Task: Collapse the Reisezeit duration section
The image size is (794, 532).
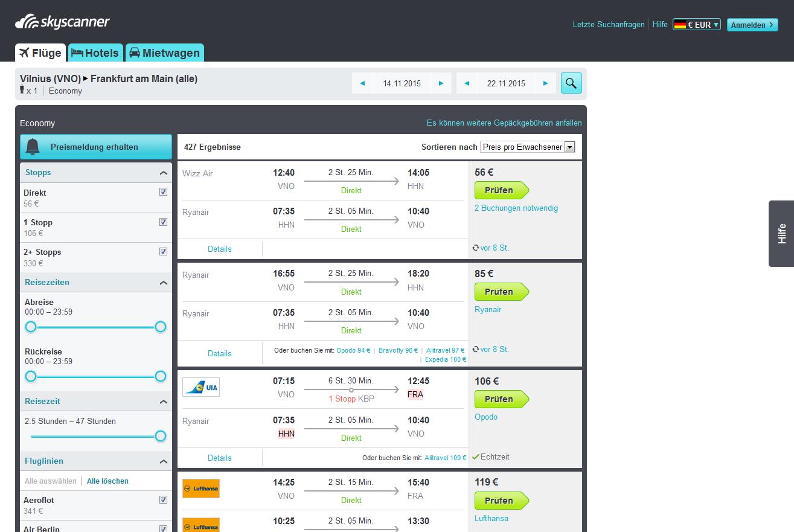Action: pos(163,402)
